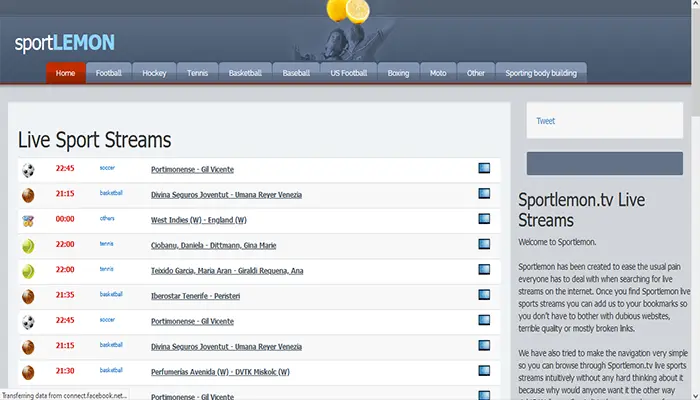Click TV icon for Ciobanu, Daniela row
This screenshot has height=400, width=700.
(484, 244)
